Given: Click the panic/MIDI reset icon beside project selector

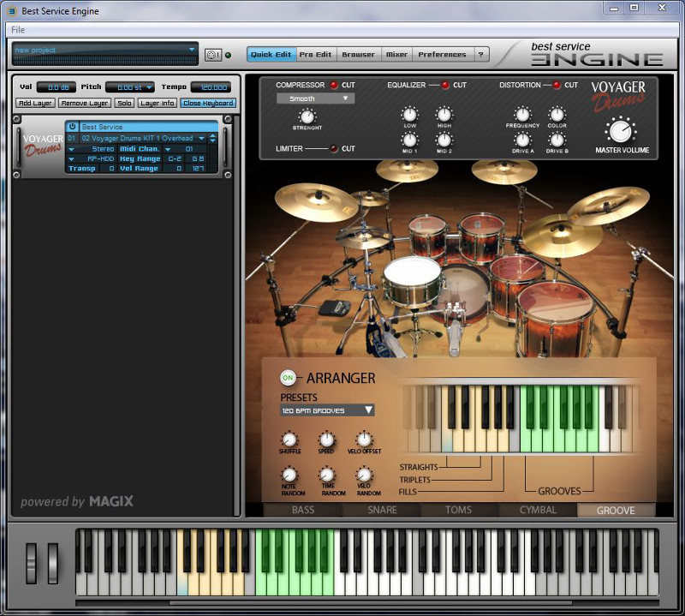Looking at the screenshot, I should tap(213, 55).
